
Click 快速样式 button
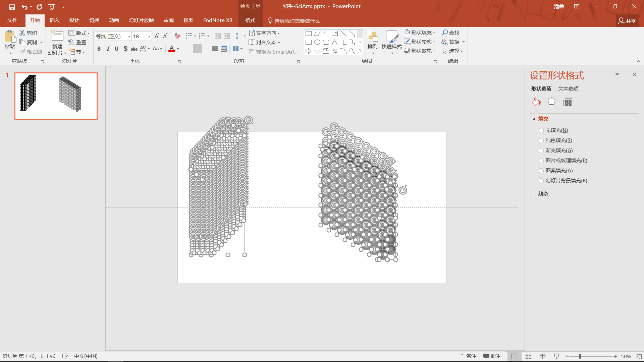(x=391, y=42)
